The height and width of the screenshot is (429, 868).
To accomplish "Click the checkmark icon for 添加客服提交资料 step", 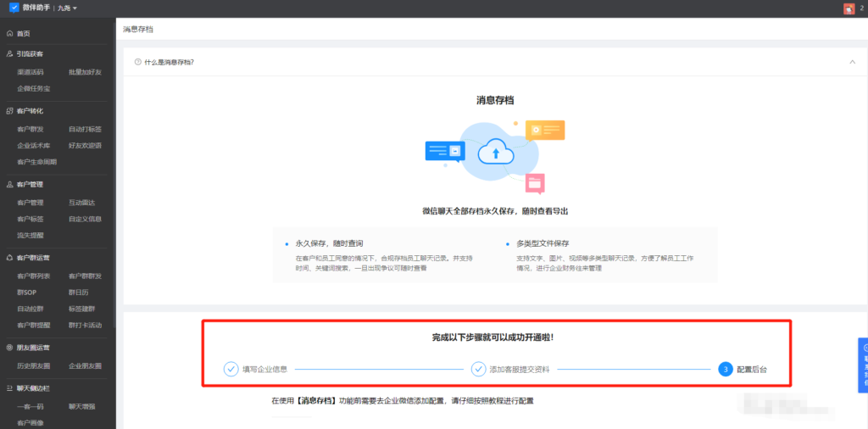I will click(478, 369).
